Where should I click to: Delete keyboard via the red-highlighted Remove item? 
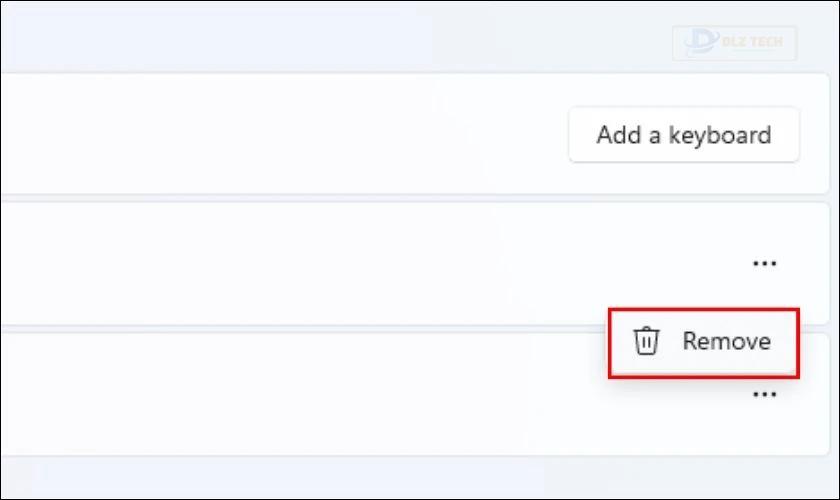tap(704, 343)
